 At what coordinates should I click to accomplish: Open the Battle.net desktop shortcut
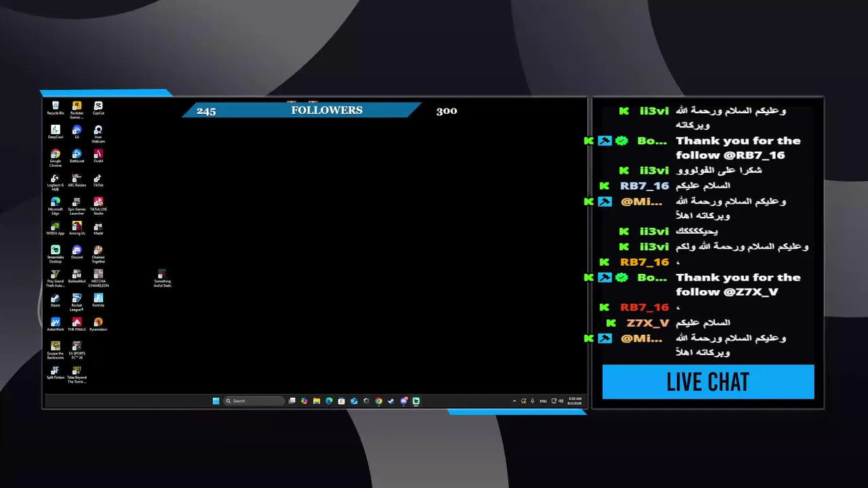pos(77,156)
